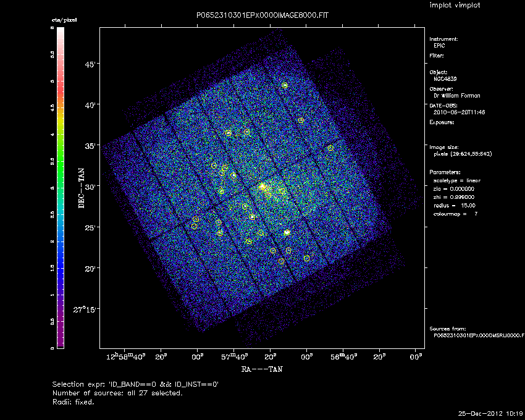
Task: Click the 25' declination tick label
Action: point(90,228)
